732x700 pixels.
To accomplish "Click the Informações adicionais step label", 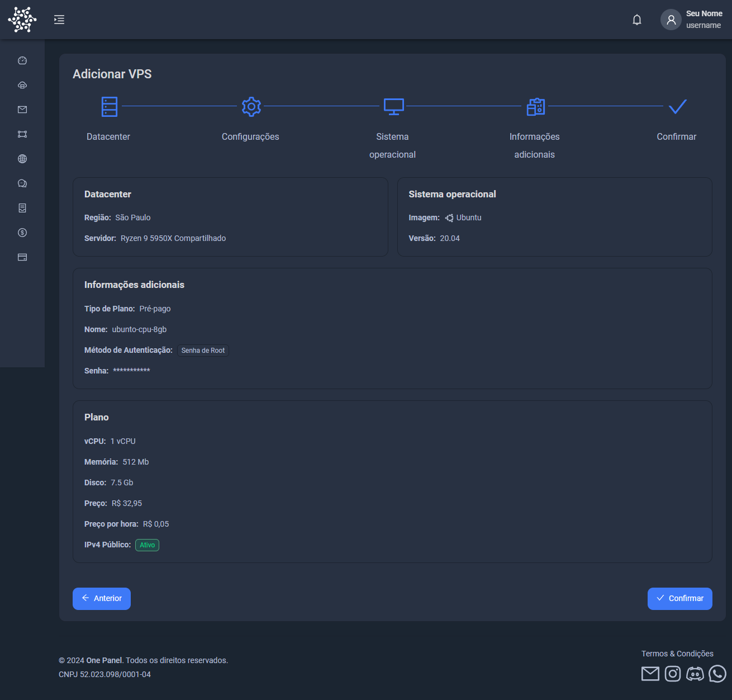I will (535, 145).
